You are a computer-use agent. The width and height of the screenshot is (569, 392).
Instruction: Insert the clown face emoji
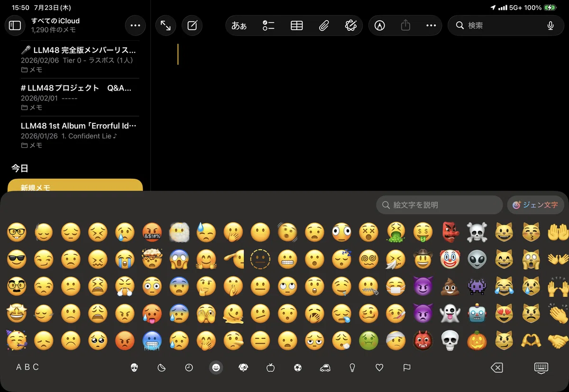pyautogui.click(x=449, y=259)
